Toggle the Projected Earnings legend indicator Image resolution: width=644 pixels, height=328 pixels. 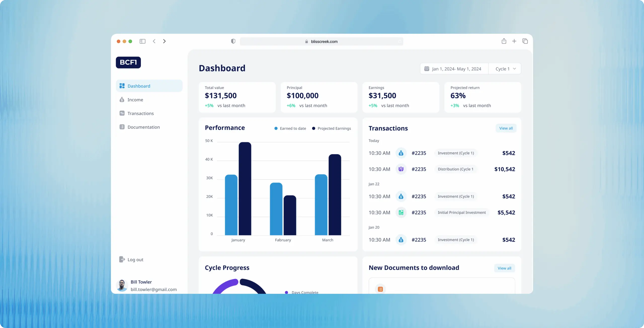coord(313,128)
